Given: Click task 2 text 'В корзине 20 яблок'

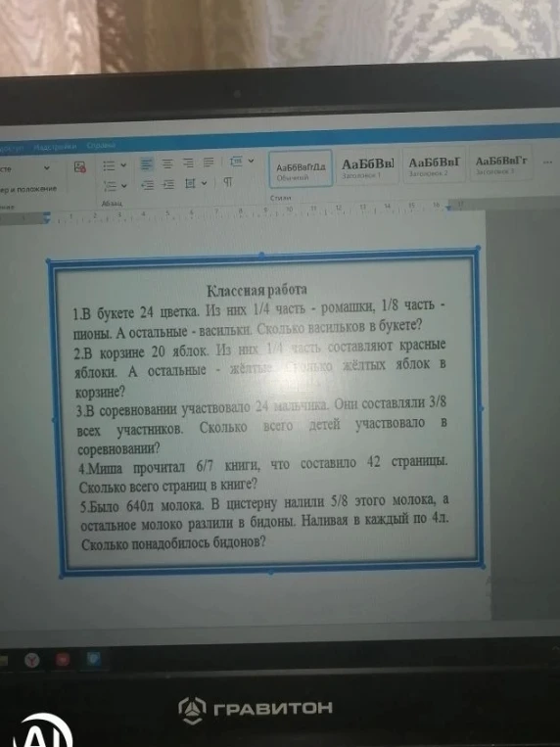Looking at the screenshot, I should 260,371.
